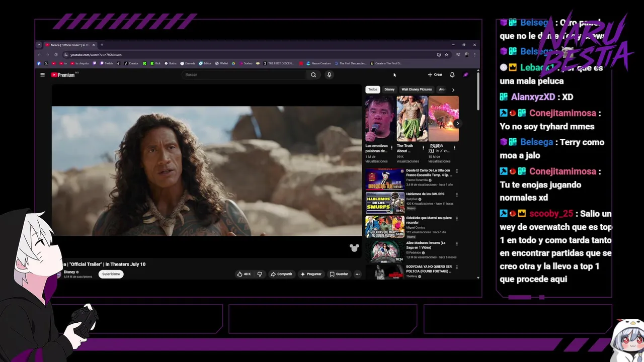The image size is (644, 362).
Task: Open Desde El Cerro De La Silla thumbnail
Action: (385, 179)
